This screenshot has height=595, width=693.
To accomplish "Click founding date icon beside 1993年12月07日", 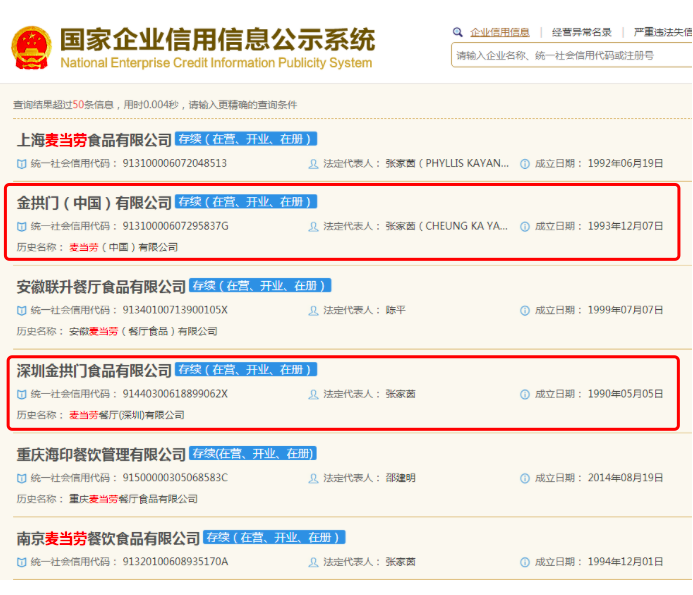I will click(525, 227).
